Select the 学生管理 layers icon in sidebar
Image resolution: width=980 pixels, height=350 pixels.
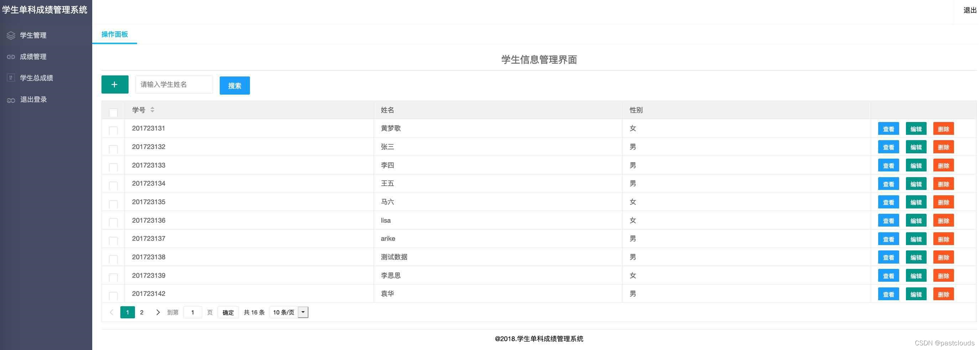(11, 35)
